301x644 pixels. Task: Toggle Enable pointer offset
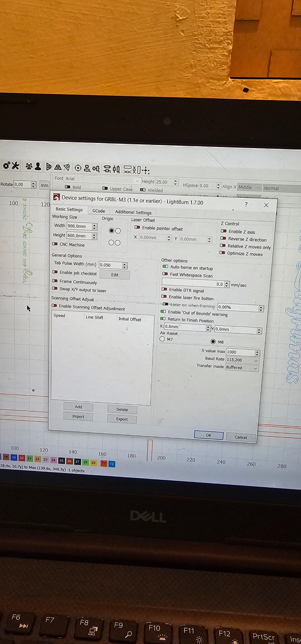point(137,227)
